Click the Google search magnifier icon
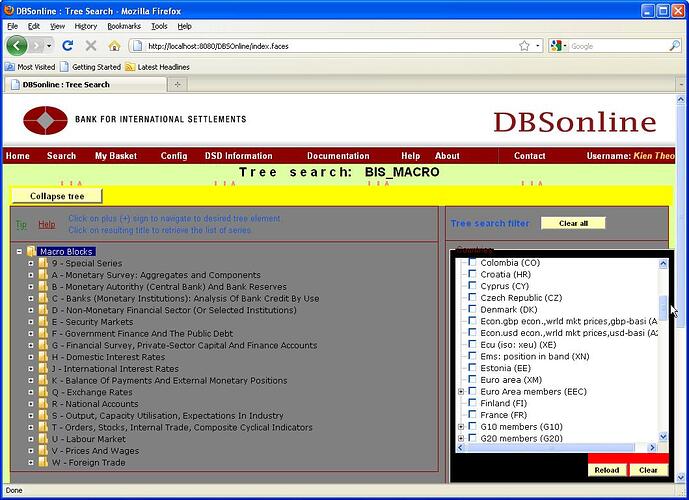The height and width of the screenshot is (500, 689). point(674,46)
